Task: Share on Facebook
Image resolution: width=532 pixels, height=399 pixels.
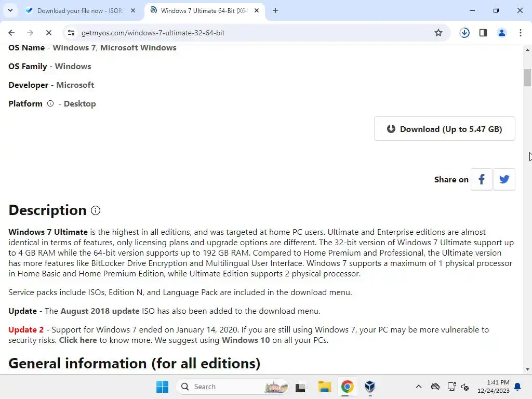Action: [482, 179]
